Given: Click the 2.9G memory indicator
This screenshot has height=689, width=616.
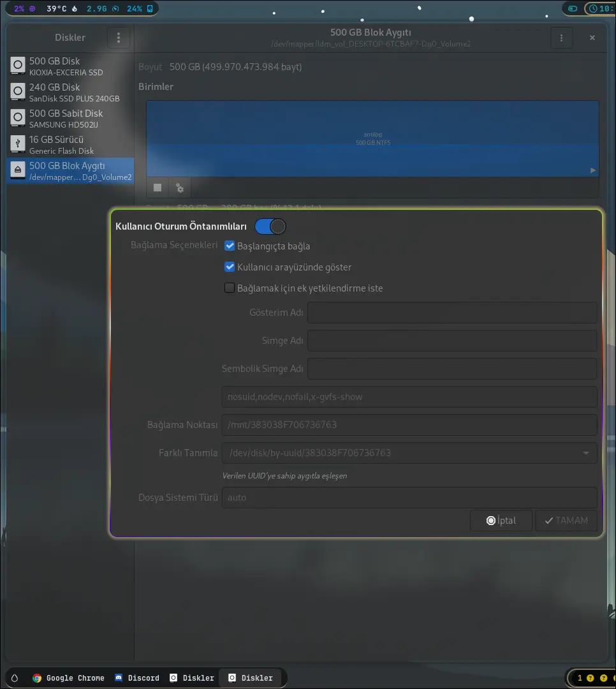Looking at the screenshot, I should coord(103,8).
